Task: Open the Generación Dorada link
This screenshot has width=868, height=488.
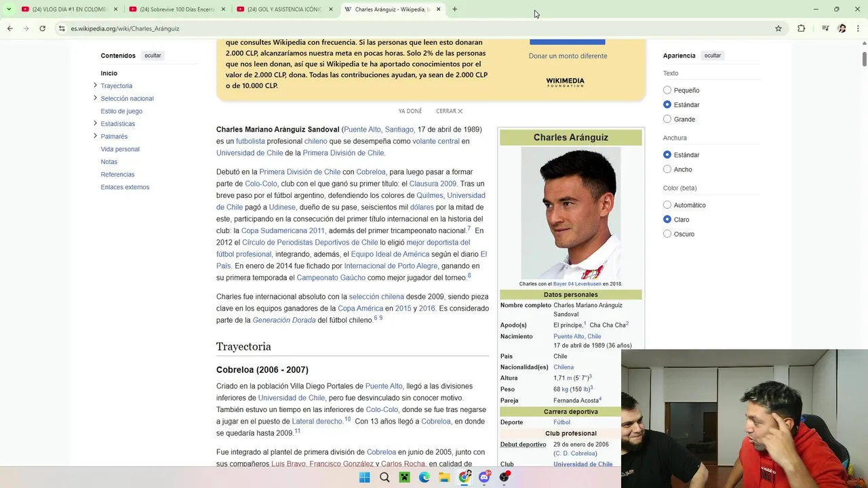Action: pos(284,320)
